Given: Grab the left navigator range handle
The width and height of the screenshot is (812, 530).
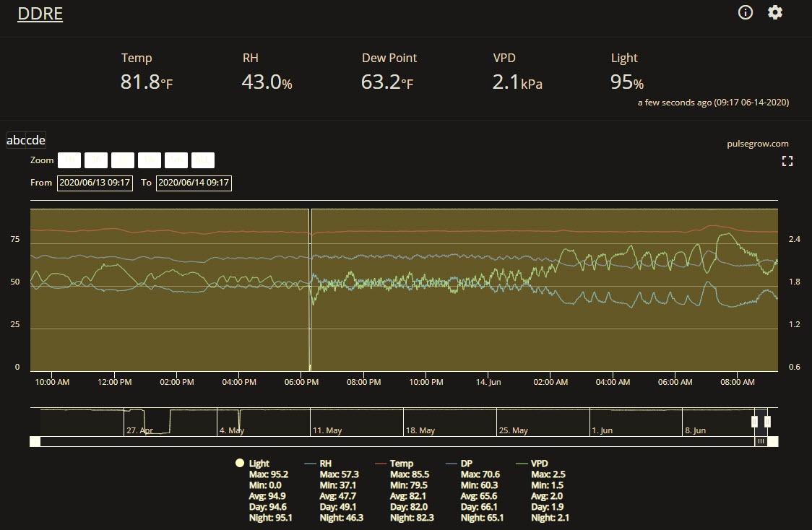Looking at the screenshot, I should (x=754, y=422).
